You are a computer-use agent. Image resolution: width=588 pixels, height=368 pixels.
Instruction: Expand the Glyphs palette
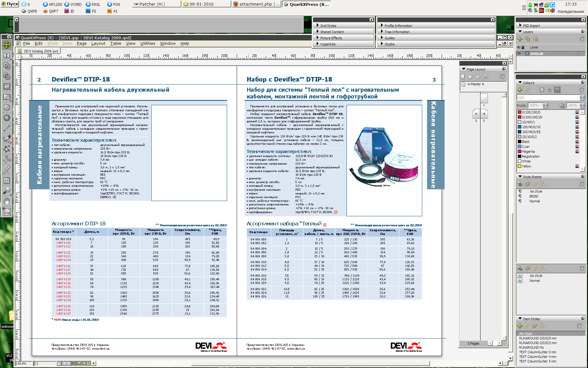pos(382,44)
